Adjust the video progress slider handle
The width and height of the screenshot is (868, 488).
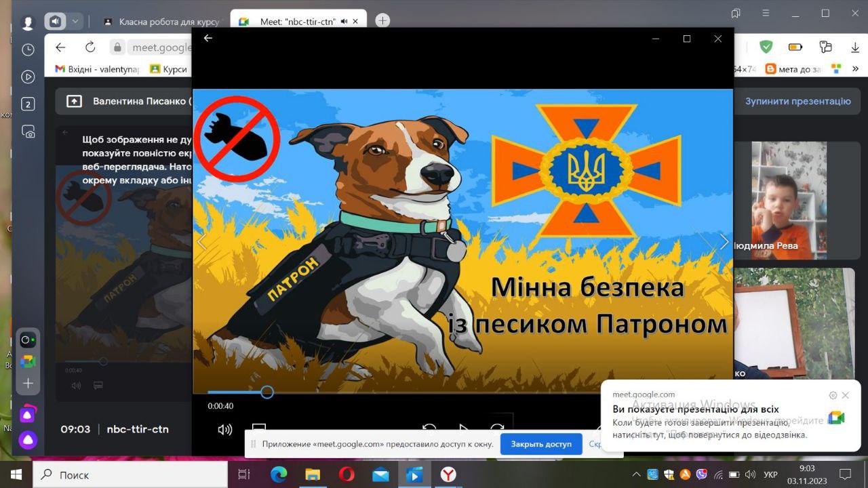267,392
